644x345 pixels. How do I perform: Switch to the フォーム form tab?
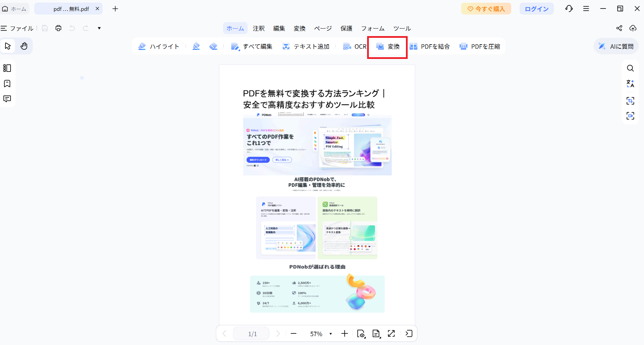click(373, 28)
